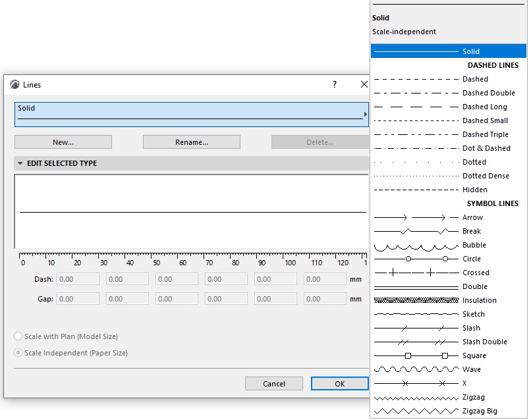Click the New... button
This screenshot has width=531, height=420.
[63, 142]
